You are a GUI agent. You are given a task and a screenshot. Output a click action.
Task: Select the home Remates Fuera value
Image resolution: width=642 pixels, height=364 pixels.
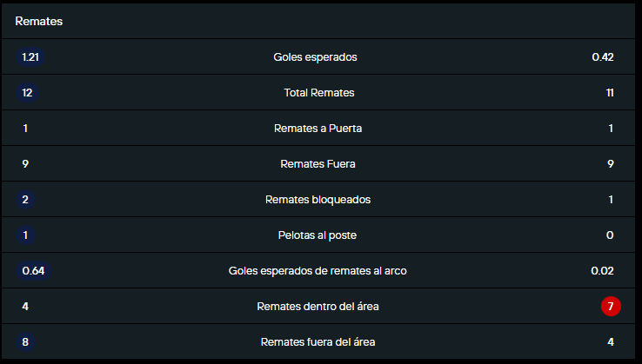[26, 164]
